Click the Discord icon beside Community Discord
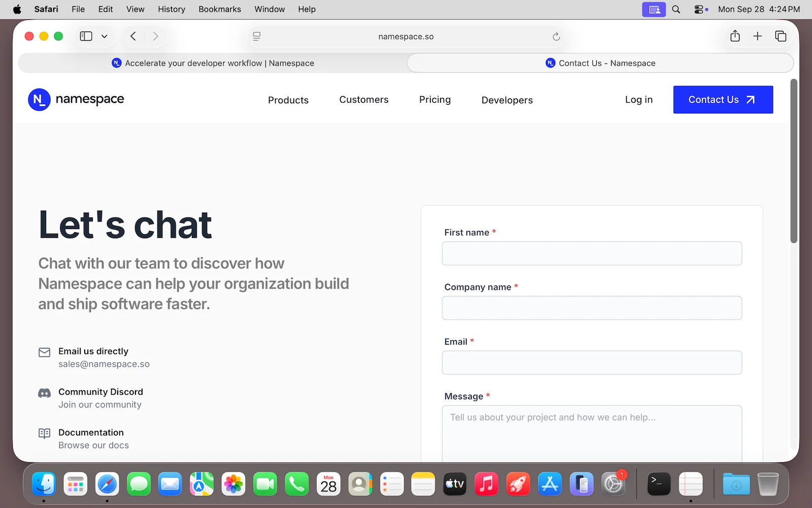The width and height of the screenshot is (812, 508). click(x=45, y=393)
